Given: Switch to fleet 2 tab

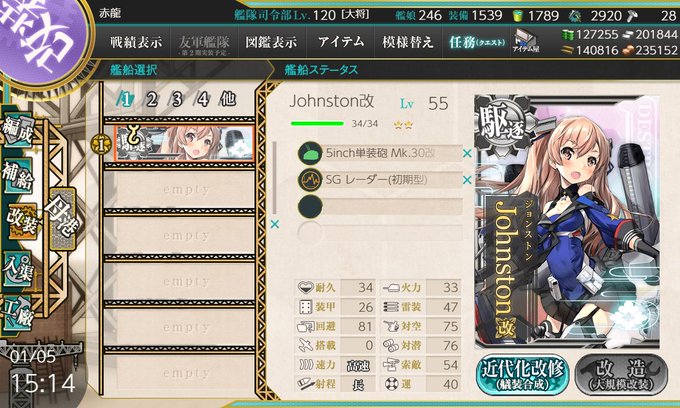Looking at the screenshot, I should coord(151,100).
